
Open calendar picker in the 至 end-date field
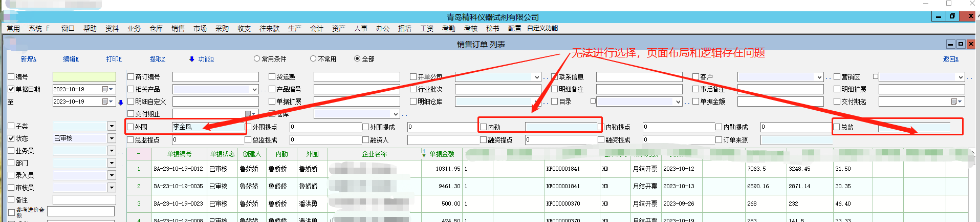click(x=105, y=102)
